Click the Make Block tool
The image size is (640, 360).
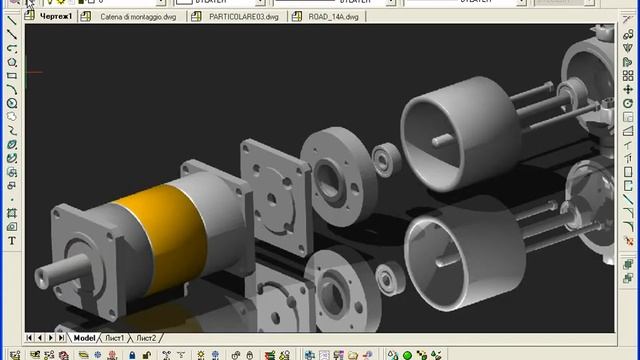click(x=12, y=186)
